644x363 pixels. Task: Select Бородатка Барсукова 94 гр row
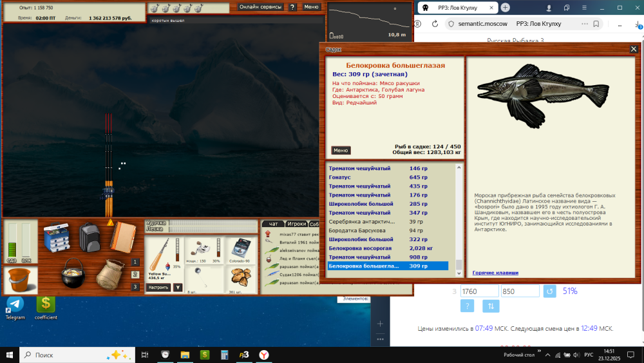click(388, 231)
